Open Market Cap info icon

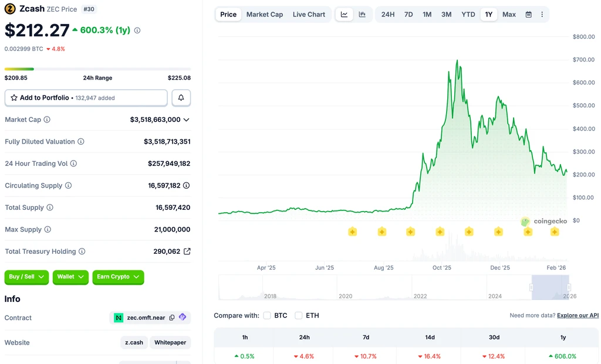(x=47, y=120)
